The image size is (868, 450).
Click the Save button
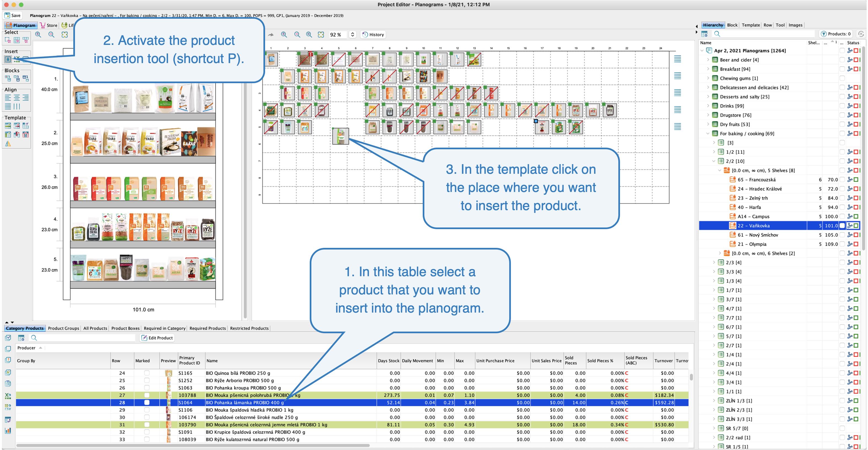(12, 15)
